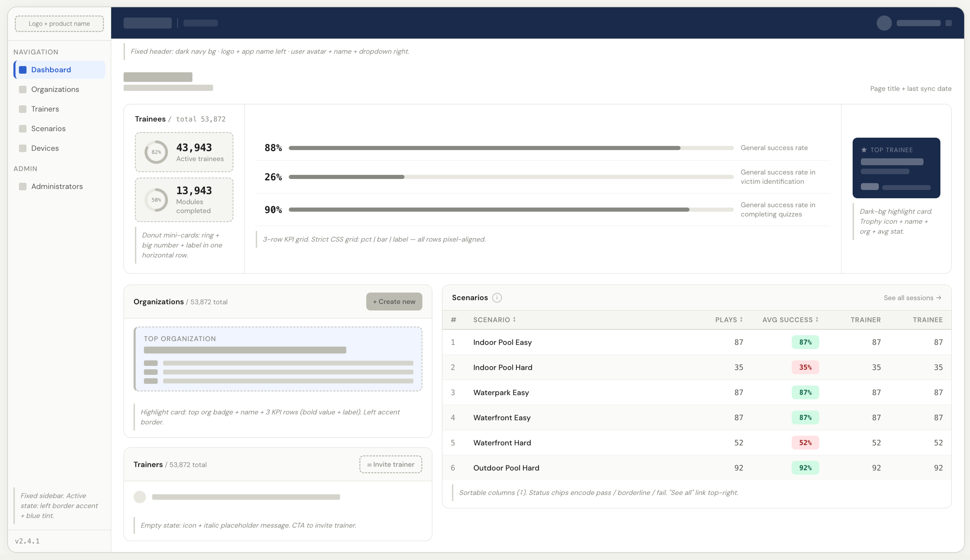Go to Organizations in the sidebar

tap(59, 89)
